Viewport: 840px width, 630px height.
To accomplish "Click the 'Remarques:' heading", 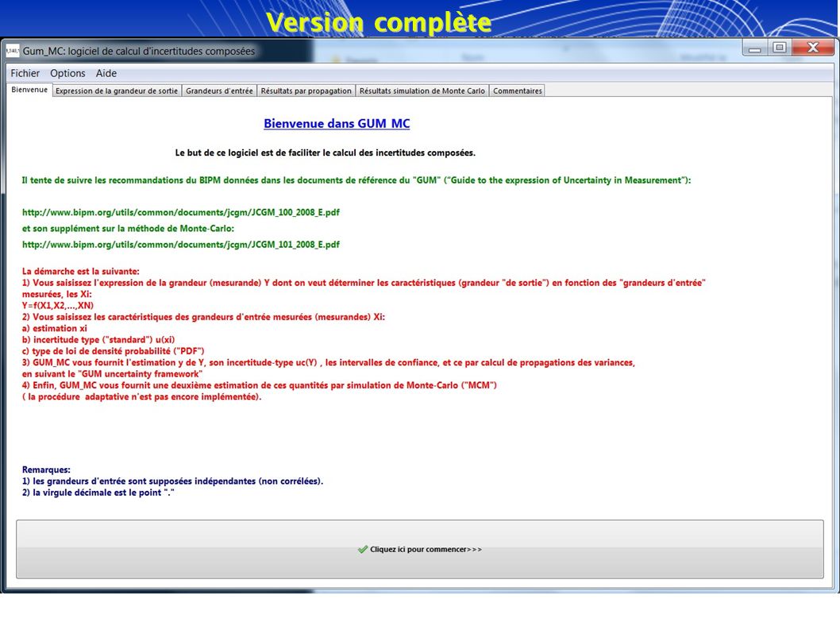I will 46,470.
